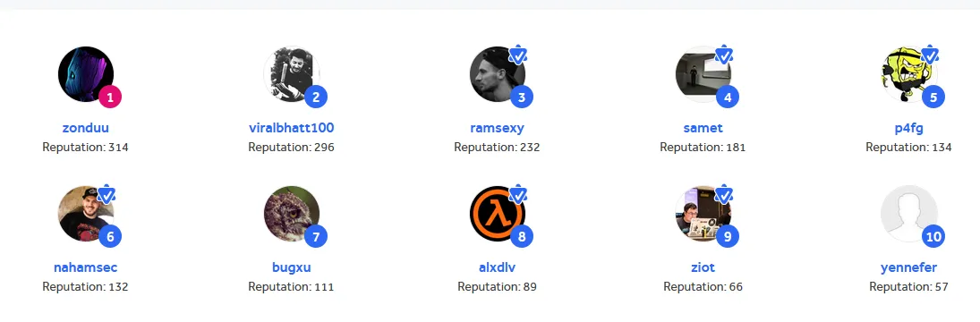The height and width of the screenshot is (322, 980).
Task: Click the pink rank 1 badge
Action: (110, 97)
